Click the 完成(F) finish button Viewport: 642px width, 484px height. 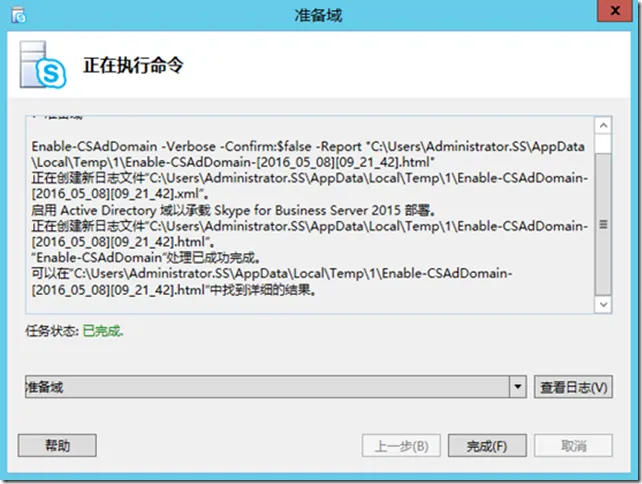tap(487, 446)
